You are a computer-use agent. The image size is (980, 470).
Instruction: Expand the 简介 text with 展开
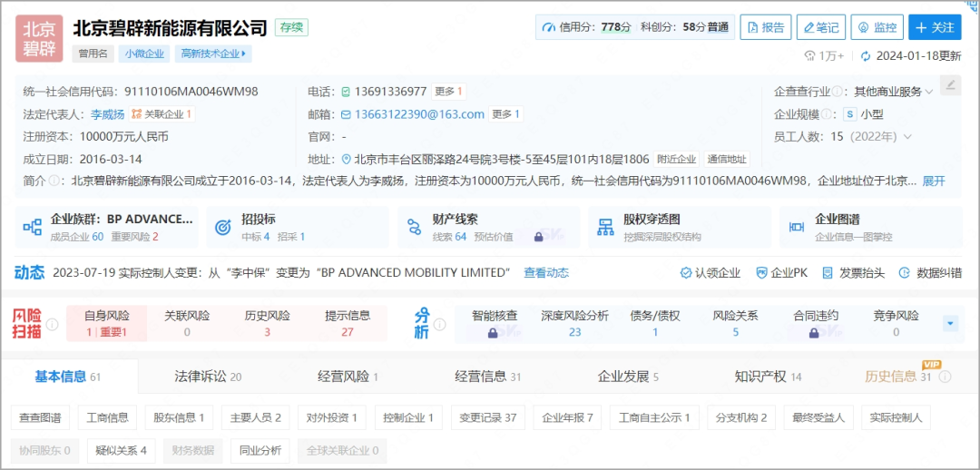click(934, 181)
